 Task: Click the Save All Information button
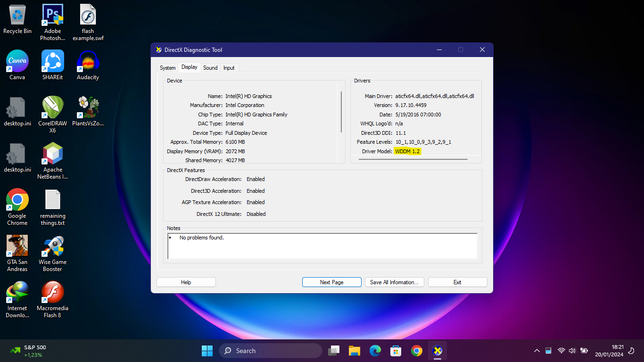(x=395, y=282)
